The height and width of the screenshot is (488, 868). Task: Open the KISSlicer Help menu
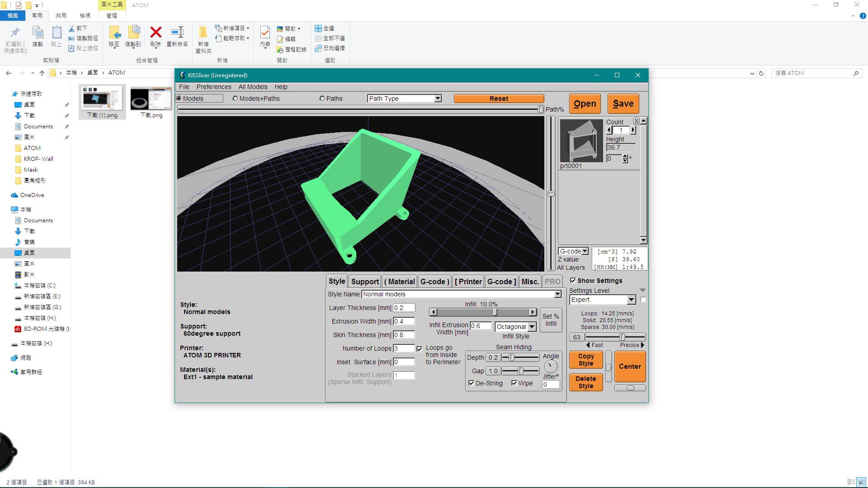281,87
